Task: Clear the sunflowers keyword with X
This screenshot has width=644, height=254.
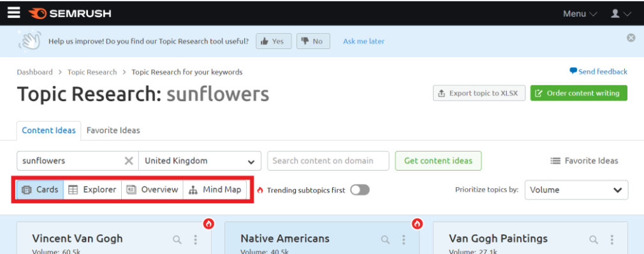Action: click(x=129, y=161)
